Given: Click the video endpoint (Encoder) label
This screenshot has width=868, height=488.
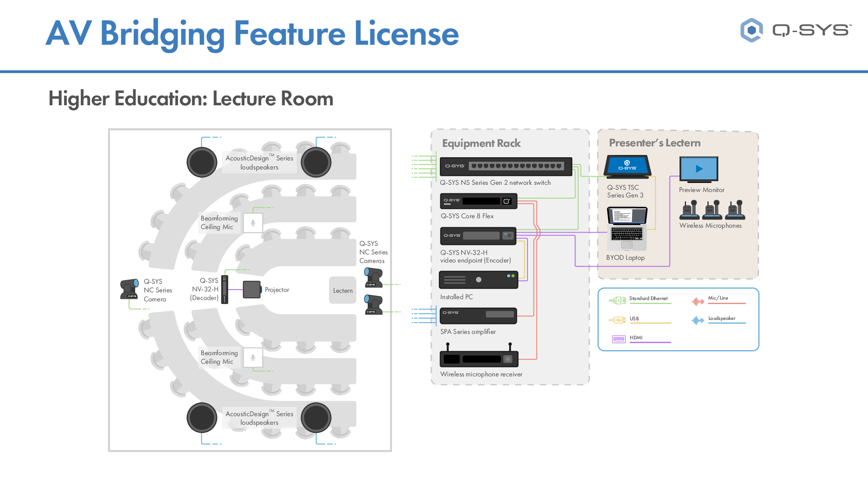Looking at the screenshot, I should (x=476, y=260).
